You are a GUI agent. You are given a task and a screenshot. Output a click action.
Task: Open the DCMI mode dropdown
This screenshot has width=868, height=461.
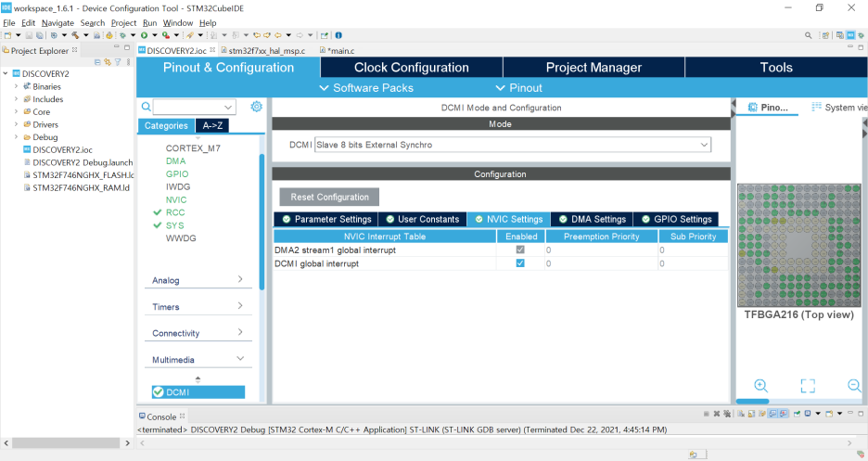[x=704, y=145]
